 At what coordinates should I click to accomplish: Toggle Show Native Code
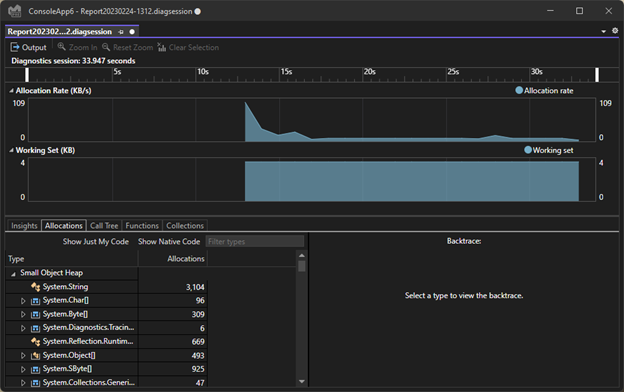[x=169, y=242]
